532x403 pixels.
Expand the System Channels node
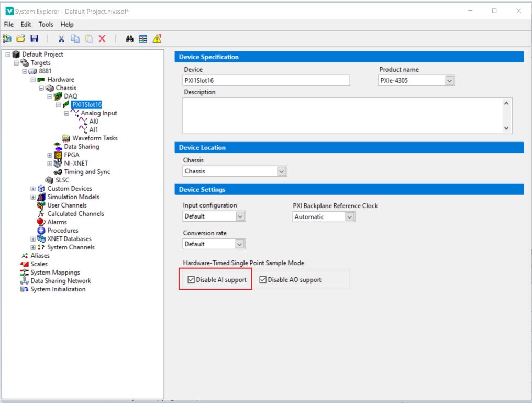pyautogui.click(x=33, y=247)
